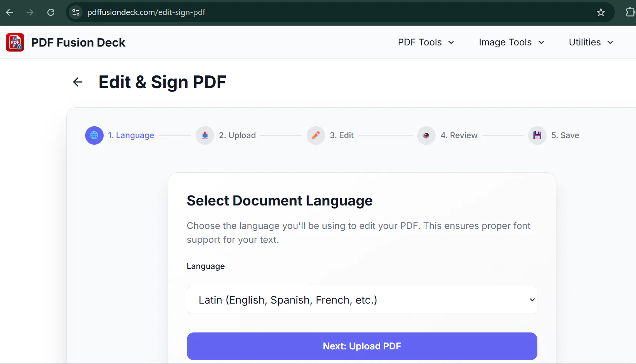This screenshot has height=364, width=636.
Task: Click the 'Language' field label
Action: [206, 266]
